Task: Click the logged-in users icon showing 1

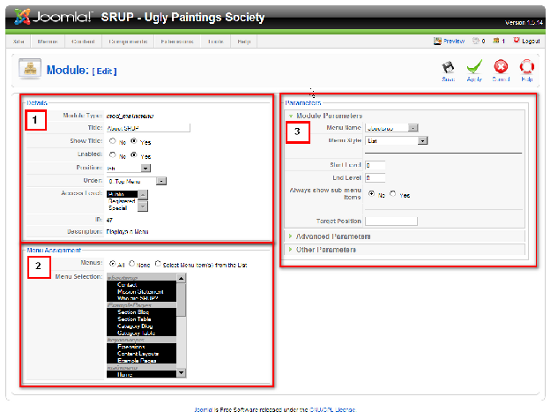Action: [496, 41]
